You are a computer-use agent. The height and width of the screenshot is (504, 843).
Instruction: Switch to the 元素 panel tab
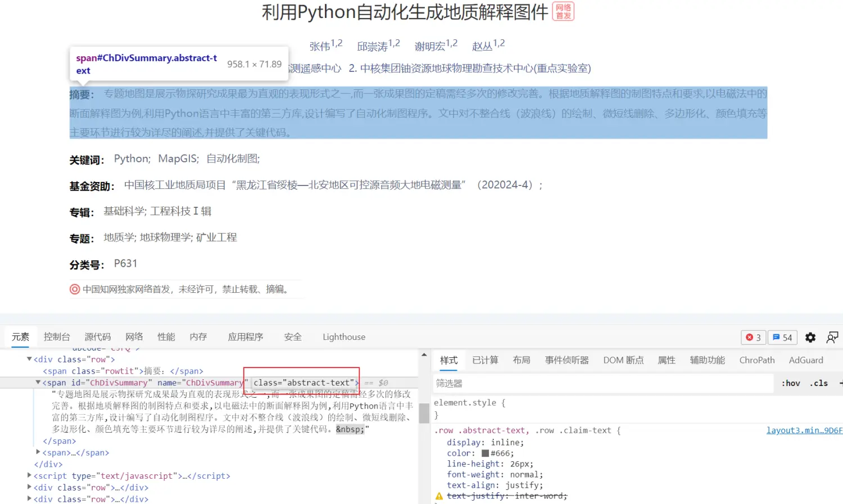point(20,337)
